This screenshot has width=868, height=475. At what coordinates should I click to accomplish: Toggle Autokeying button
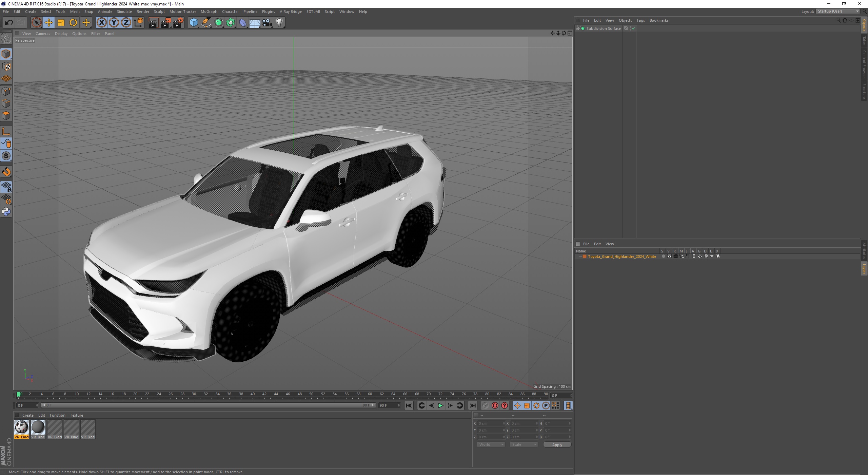click(x=495, y=405)
